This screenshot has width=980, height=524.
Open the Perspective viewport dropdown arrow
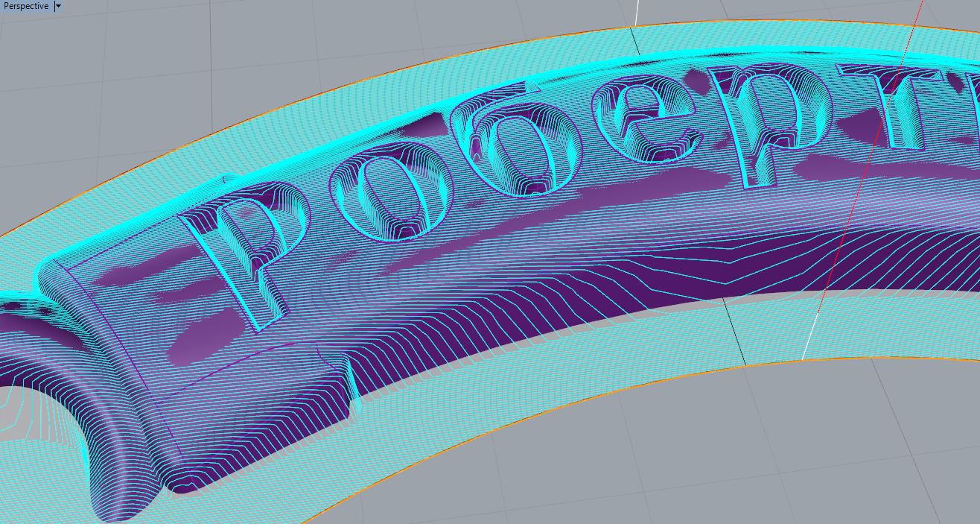coord(58,6)
